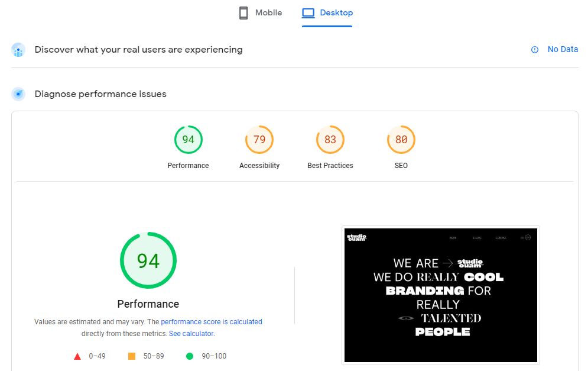Screen dimensions: 588x371
Task: Select the Performance score gauge showing 94
Action: pos(188,140)
